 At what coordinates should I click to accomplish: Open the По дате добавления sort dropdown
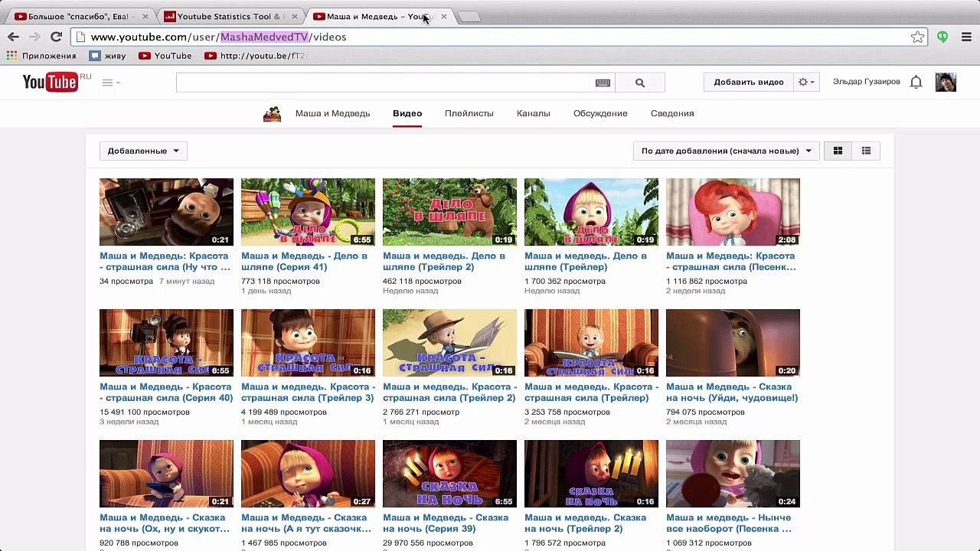[727, 151]
